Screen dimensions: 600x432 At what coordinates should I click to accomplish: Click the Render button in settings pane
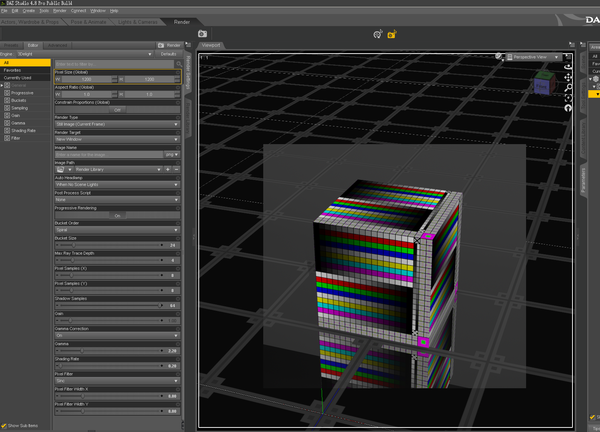click(170, 45)
